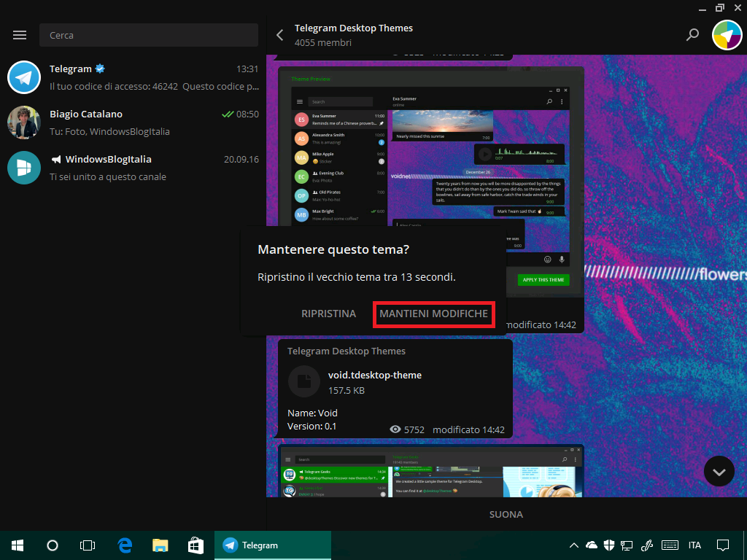The image size is (747, 560).
Task: Jump to bottom with down-arrow button
Action: point(719,471)
